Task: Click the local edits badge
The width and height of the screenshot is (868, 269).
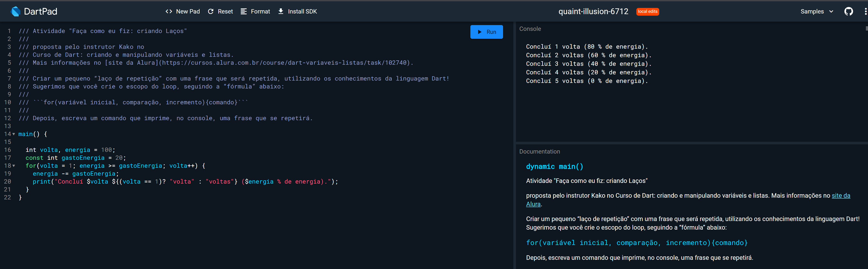Action: click(x=648, y=12)
